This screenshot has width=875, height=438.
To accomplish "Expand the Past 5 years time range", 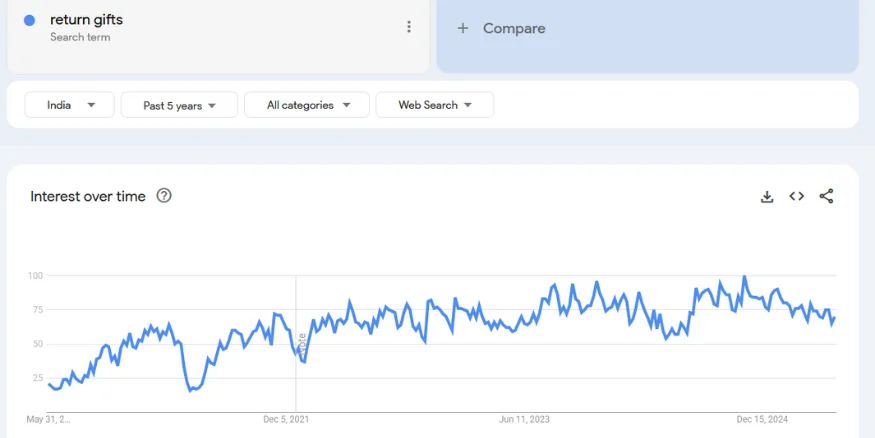I will point(179,105).
